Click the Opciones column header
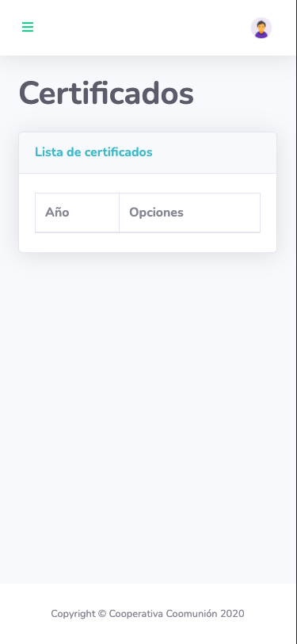The image size is (297, 644). point(189,213)
